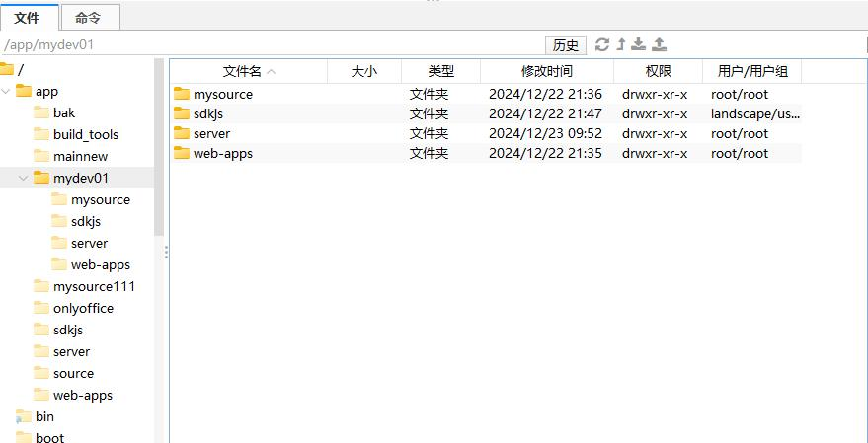The width and height of the screenshot is (868, 443).
Task: Sort by 大小 column header
Action: tap(364, 71)
